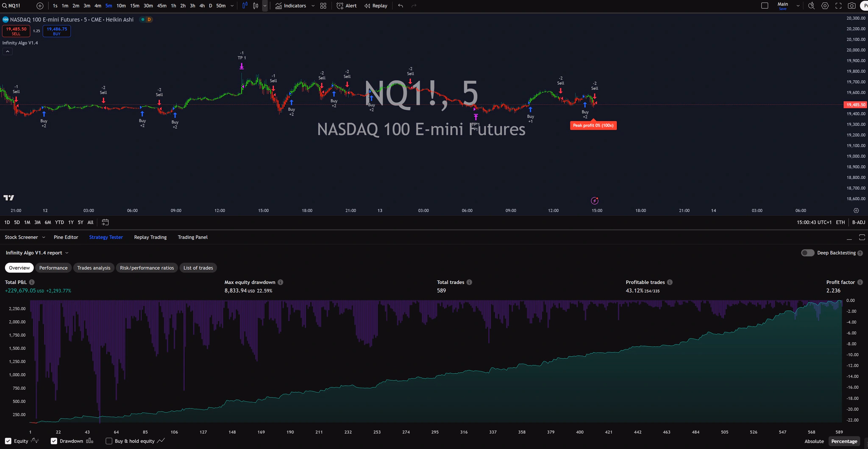Enable Deep Backtesting

point(807,252)
